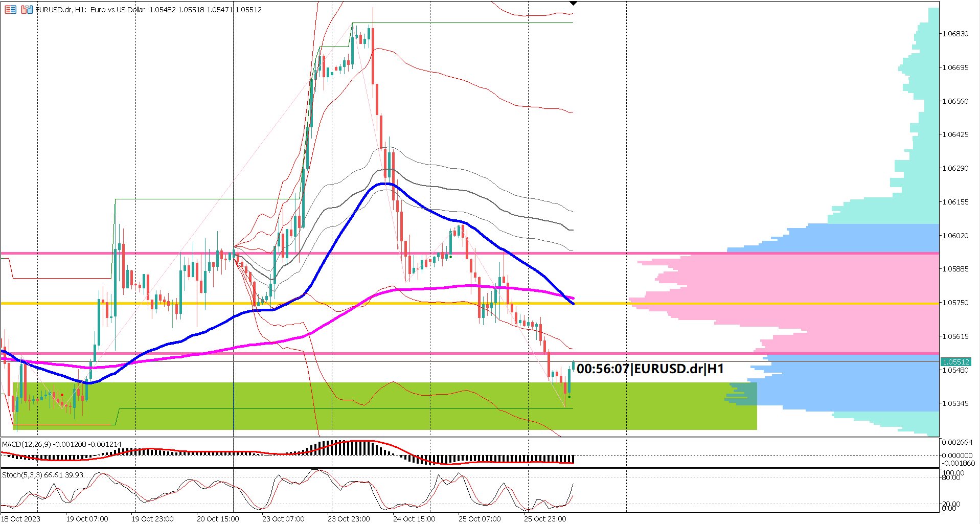The width and height of the screenshot is (980, 524).
Task: Click the 23 Oct 07:00 axis label
Action: pyautogui.click(x=284, y=518)
